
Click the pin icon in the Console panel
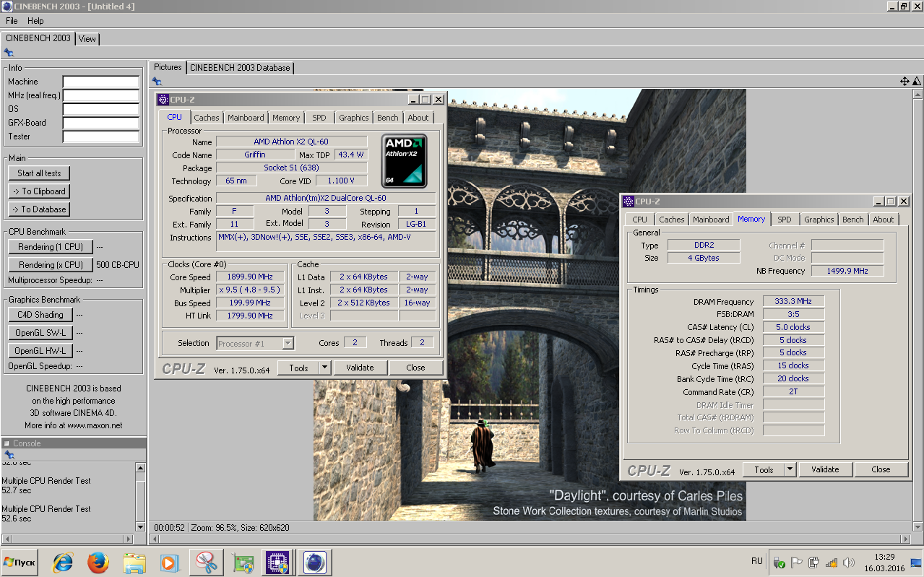click(x=9, y=455)
